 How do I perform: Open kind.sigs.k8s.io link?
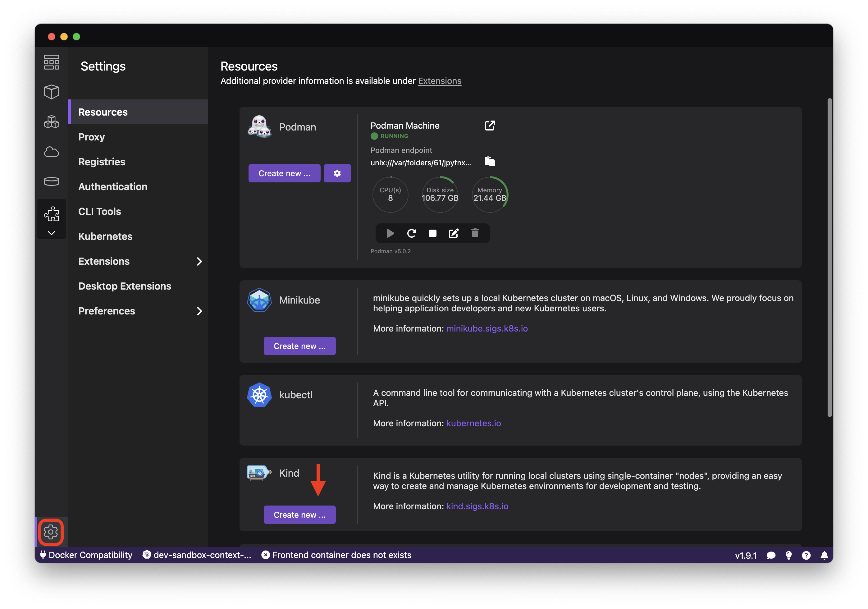coord(477,506)
